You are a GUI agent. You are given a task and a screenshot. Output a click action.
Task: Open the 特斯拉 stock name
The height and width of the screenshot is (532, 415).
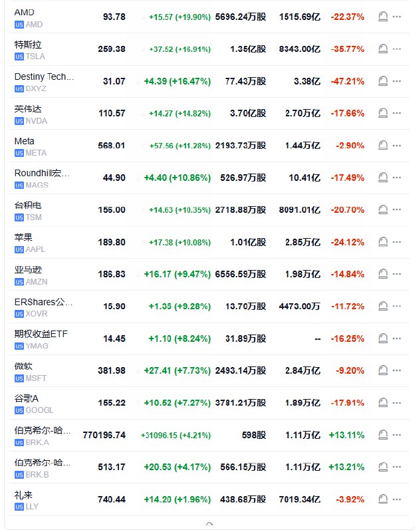28,45
